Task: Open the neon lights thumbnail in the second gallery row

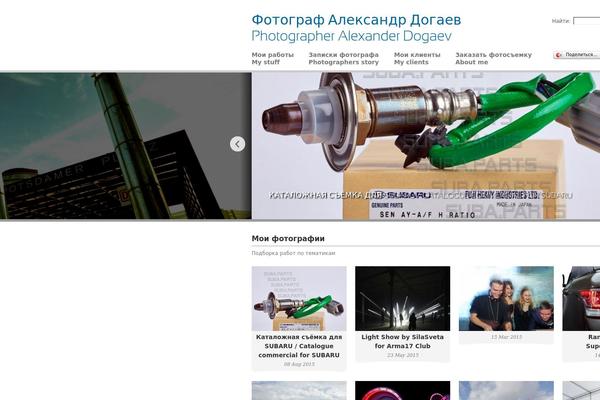Action: pyautogui.click(x=403, y=390)
